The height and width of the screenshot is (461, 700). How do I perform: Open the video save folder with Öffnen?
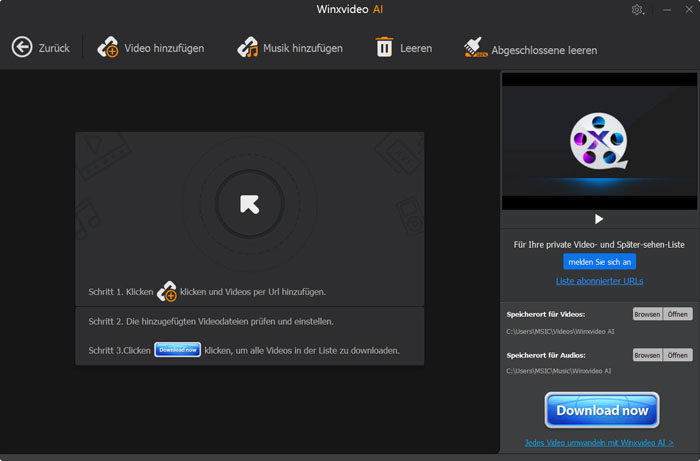(678, 314)
